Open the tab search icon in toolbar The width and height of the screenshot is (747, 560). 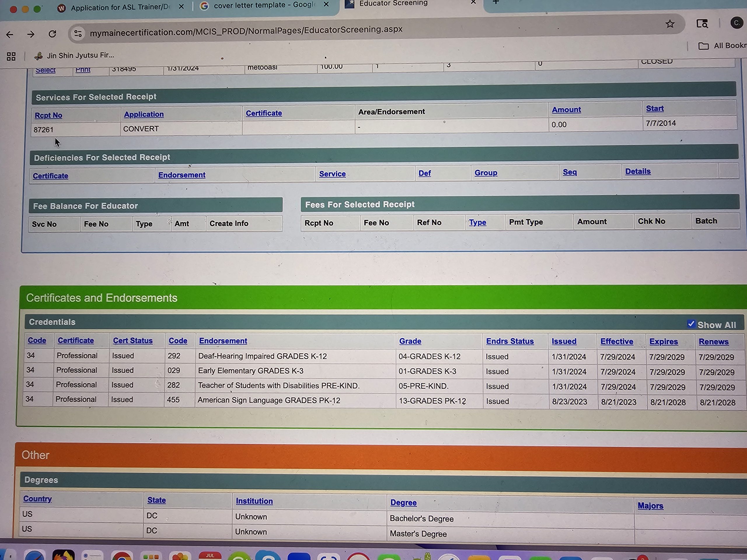(x=702, y=24)
